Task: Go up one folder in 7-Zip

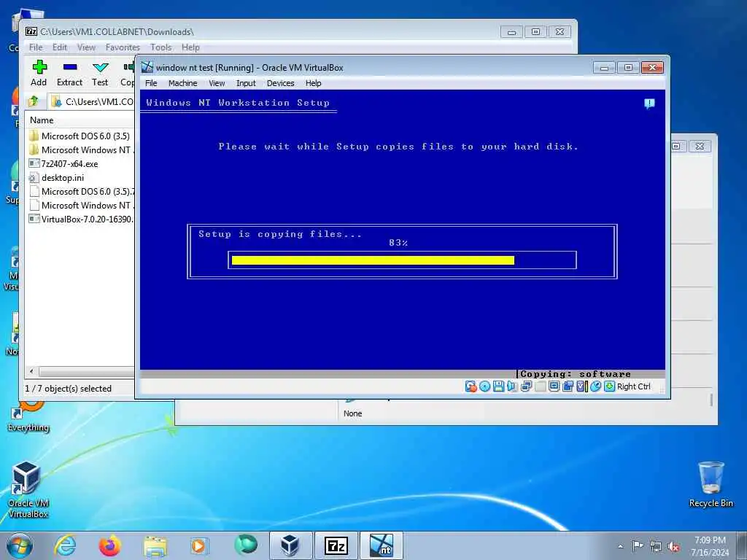Action: (x=34, y=101)
